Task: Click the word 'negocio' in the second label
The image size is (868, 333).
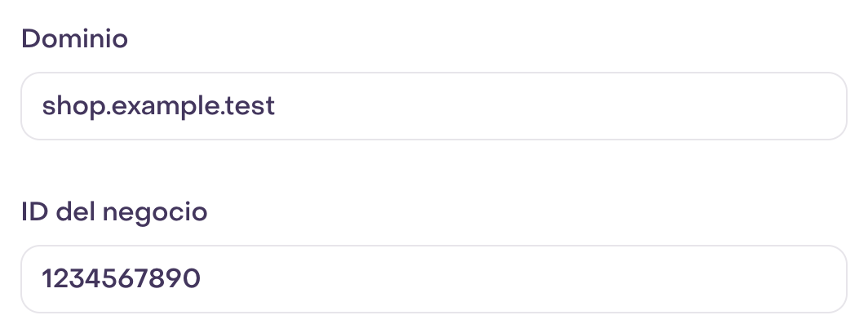Action: point(155,213)
